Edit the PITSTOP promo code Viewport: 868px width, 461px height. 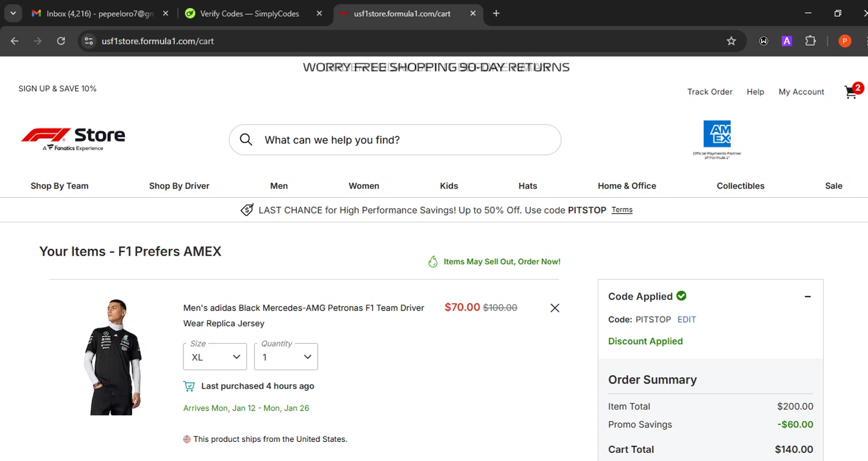tap(687, 319)
